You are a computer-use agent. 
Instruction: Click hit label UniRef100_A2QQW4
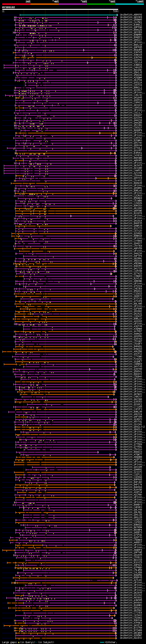pyautogui.click(x=131, y=77)
